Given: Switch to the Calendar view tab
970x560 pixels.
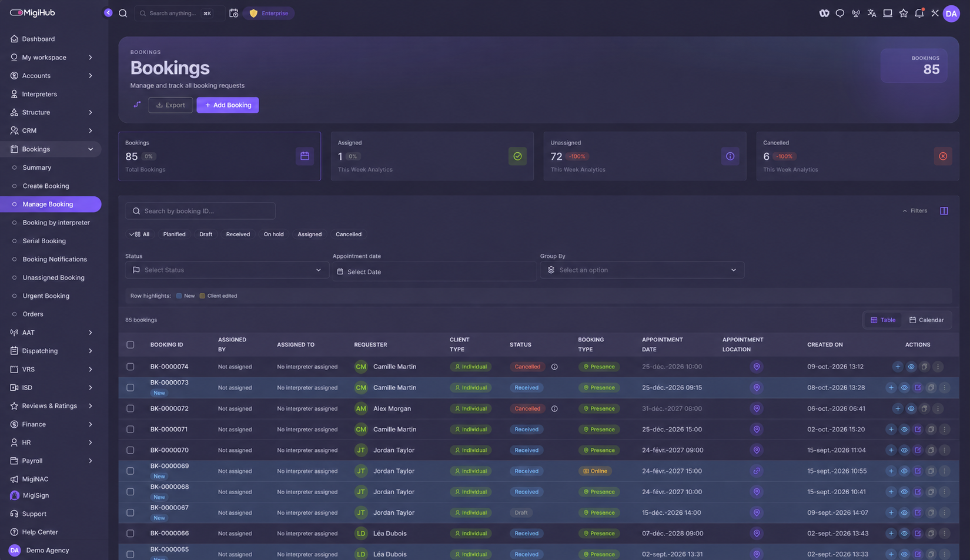Looking at the screenshot, I should click(x=926, y=320).
